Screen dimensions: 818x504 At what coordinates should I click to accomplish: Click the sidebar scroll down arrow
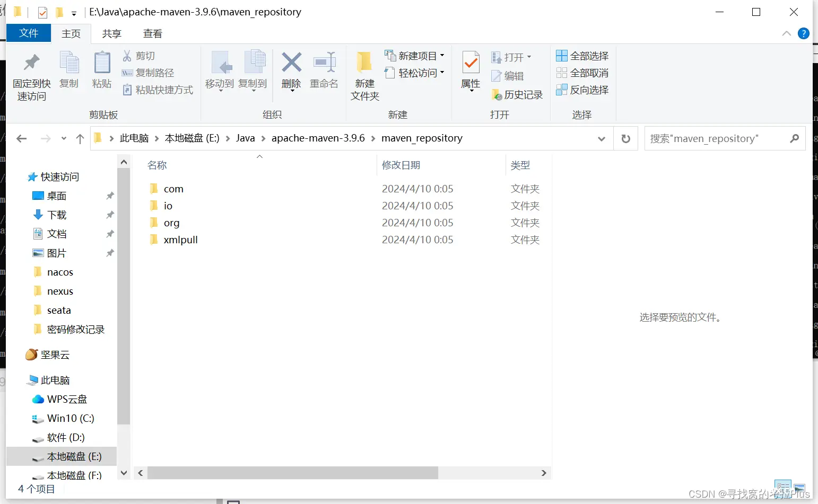pos(124,473)
